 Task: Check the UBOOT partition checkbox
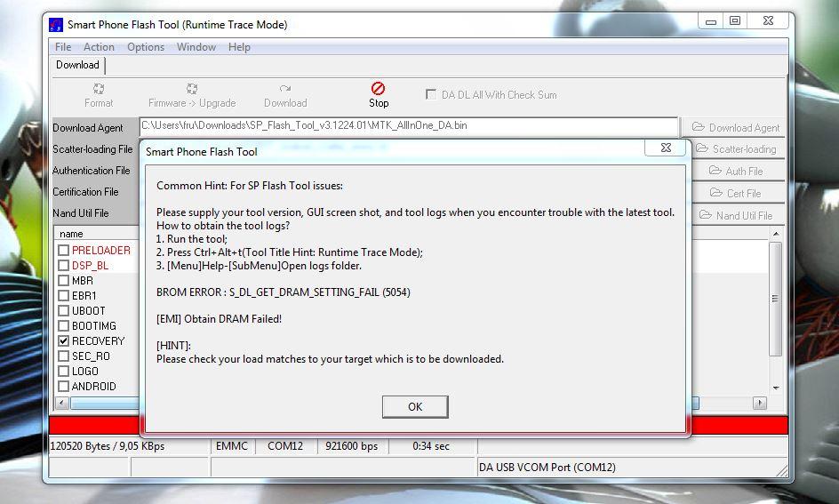[64, 310]
